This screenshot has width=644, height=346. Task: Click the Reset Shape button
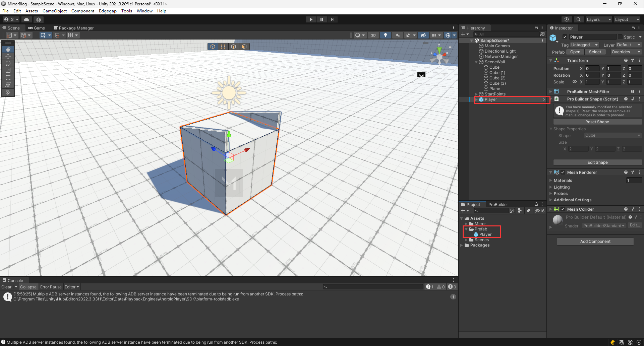click(x=597, y=122)
